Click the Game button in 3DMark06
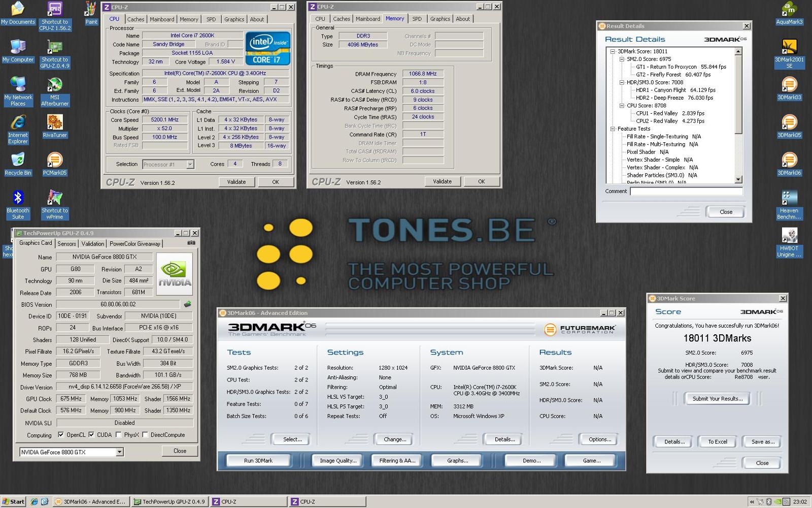The image size is (812, 508). point(591,461)
